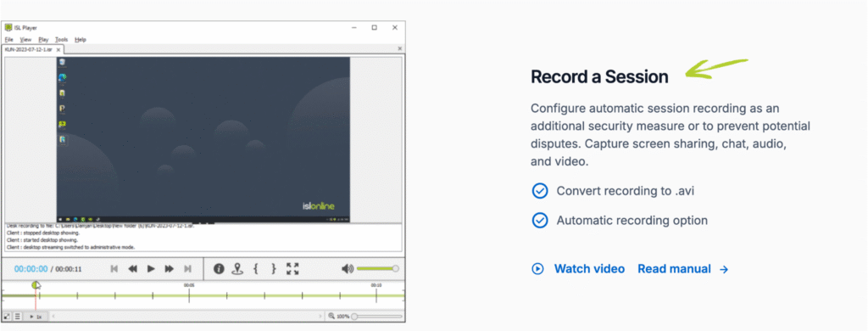Close the KUN-2023-07-12-1.isr tab
The width and height of the screenshot is (868, 331).
[x=58, y=49]
